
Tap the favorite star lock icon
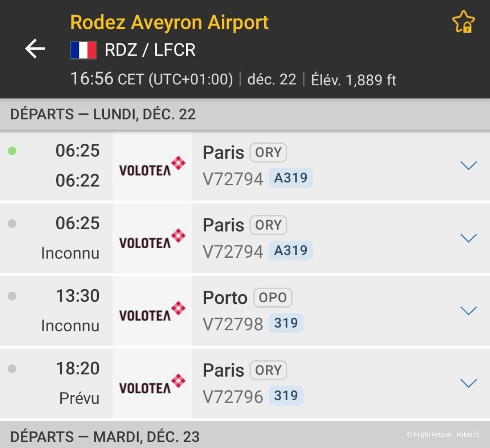coord(463,21)
